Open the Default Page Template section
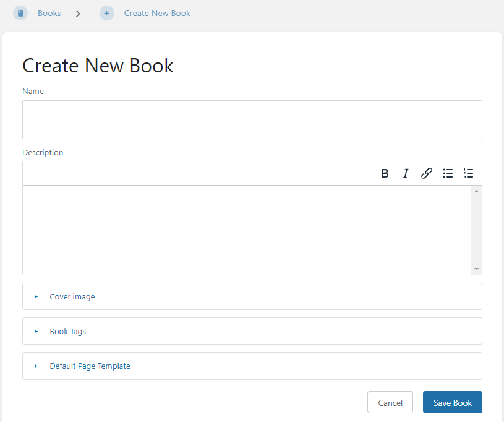This screenshot has height=422, width=504. 90,366
